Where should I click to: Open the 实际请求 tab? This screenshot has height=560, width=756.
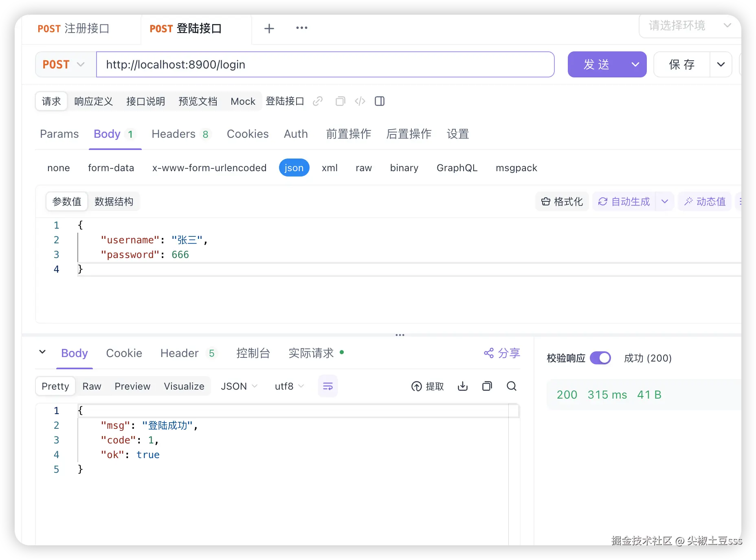316,353
